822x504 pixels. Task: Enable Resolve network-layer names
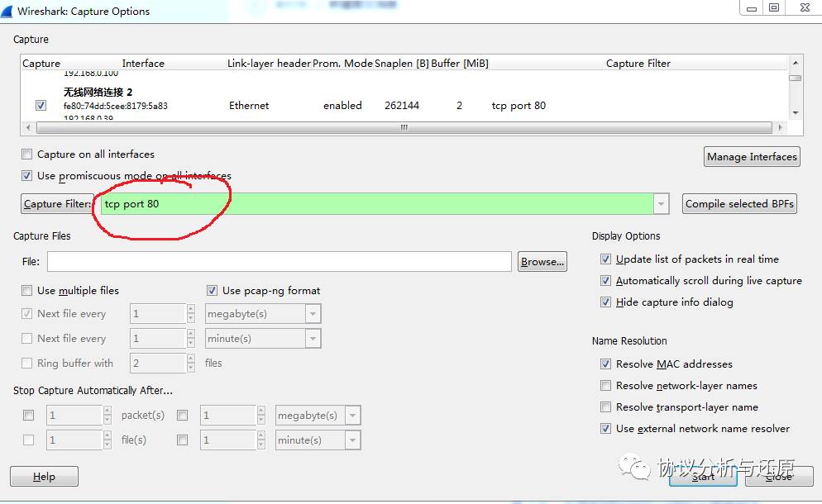click(x=605, y=386)
